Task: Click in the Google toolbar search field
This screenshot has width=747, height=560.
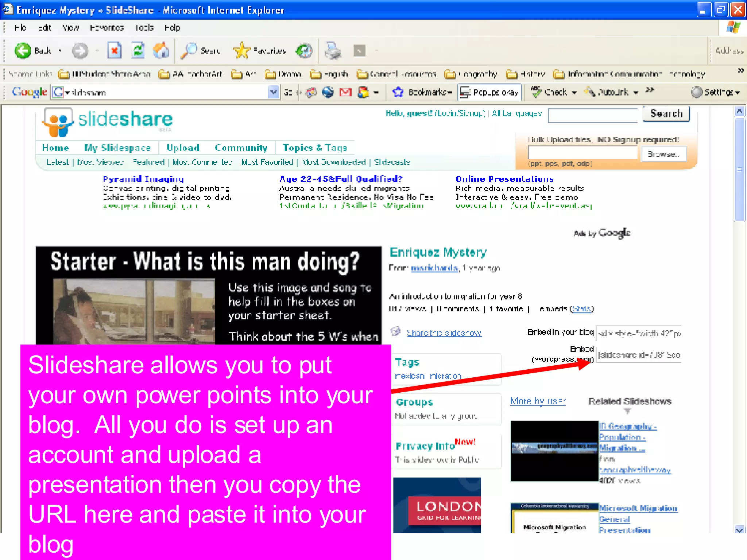Action: tap(160, 92)
